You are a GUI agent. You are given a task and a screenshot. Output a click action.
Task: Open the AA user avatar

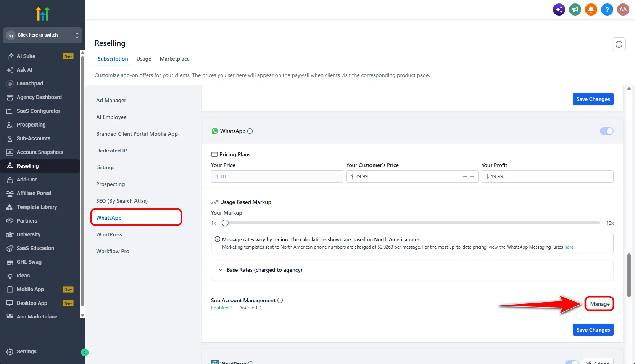(x=623, y=10)
